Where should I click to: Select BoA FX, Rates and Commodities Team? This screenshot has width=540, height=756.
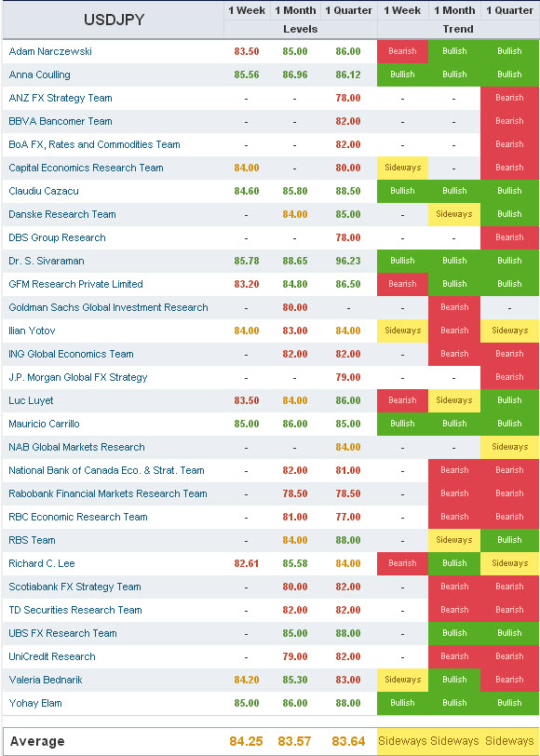click(95, 144)
